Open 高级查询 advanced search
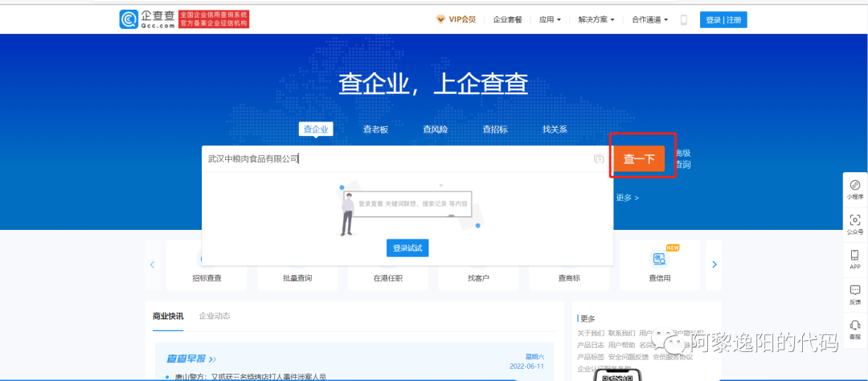868x381 pixels. coord(682,159)
